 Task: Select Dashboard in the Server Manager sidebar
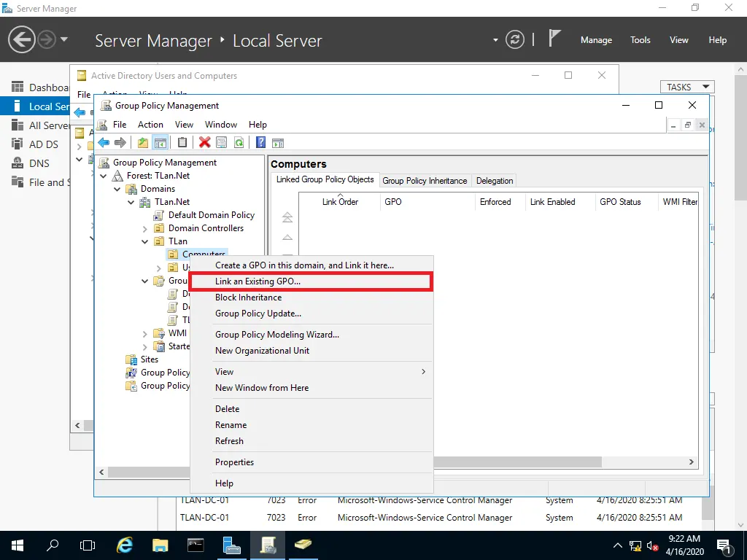[39, 87]
